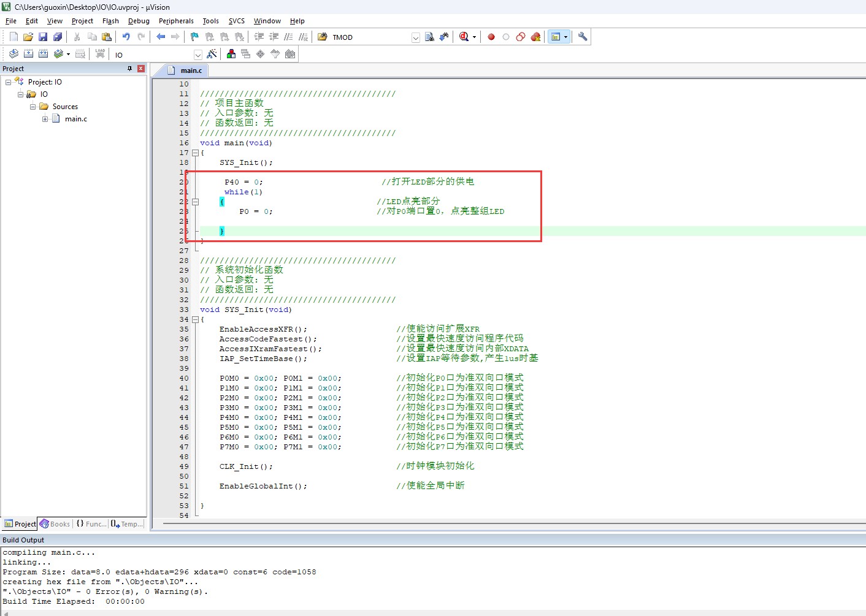866x616 pixels.
Task: Download to flash LOAD icon
Action: 100,54
